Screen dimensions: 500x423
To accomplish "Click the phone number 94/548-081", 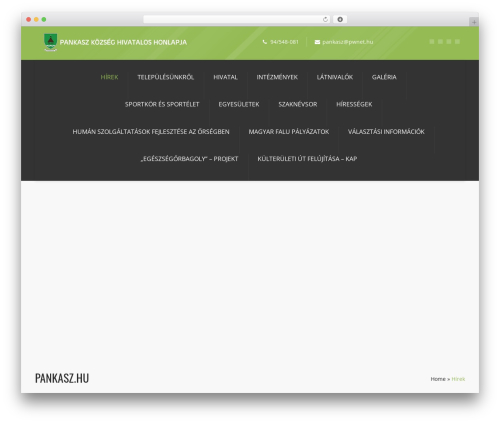I will (x=284, y=42).
